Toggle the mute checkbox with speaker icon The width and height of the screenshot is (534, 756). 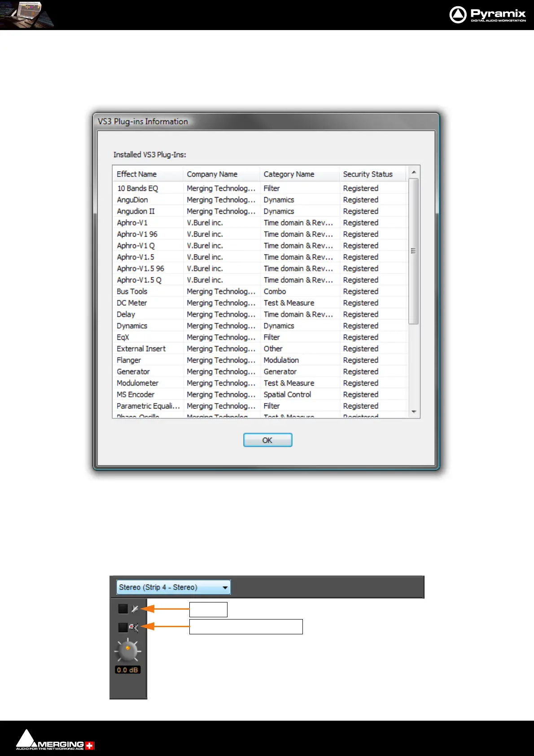click(x=123, y=627)
